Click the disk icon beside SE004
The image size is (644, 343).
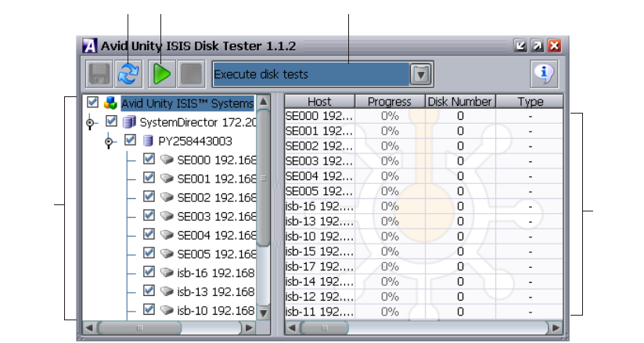point(167,235)
